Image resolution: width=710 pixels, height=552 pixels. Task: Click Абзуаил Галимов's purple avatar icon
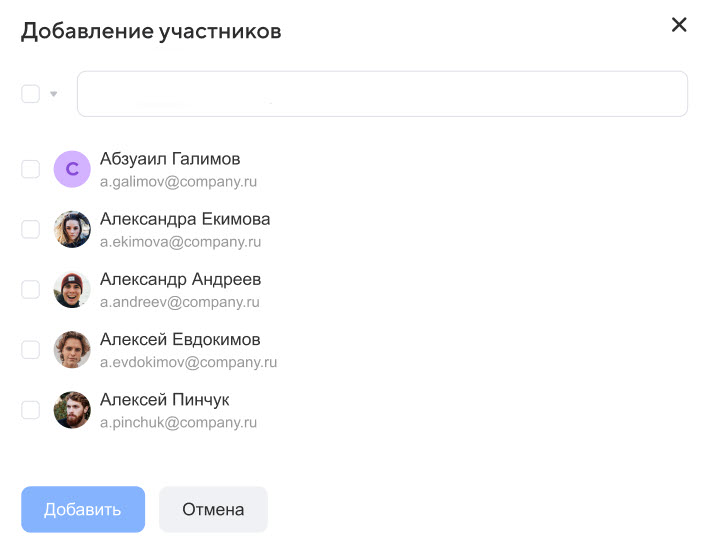click(x=72, y=169)
